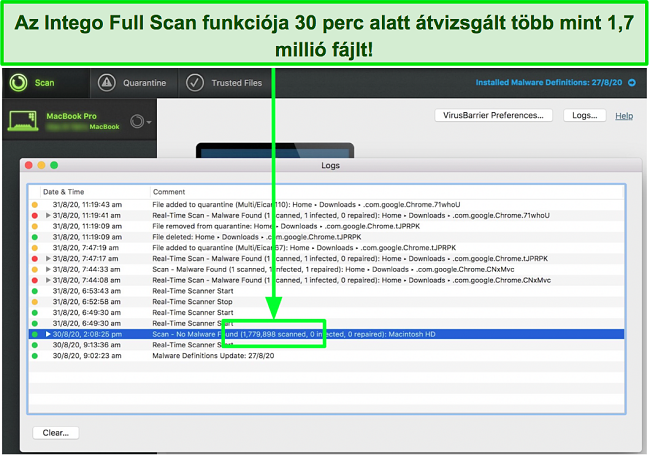The width and height of the screenshot is (650, 455).
Task: Click the green status dot for Malware Definitions Update
Action: point(36,355)
